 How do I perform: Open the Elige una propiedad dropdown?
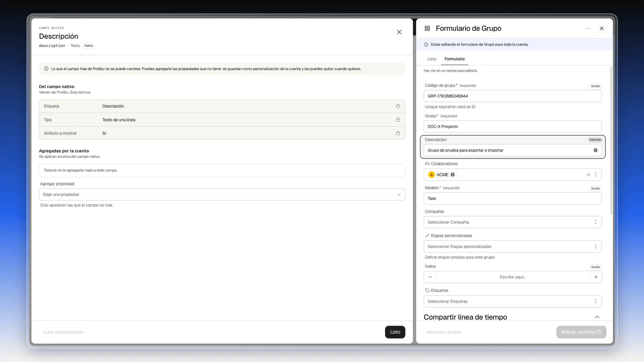(x=222, y=194)
